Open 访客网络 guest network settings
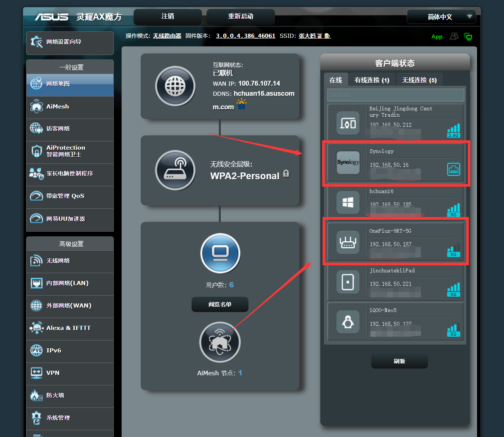Viewport: 504px width, 437px height. 70,130
